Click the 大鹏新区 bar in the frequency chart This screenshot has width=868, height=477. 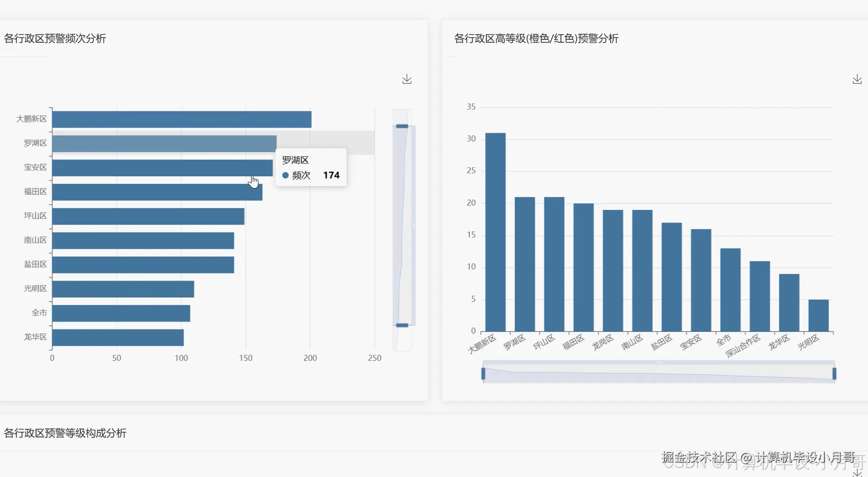(x=182, y=120)
